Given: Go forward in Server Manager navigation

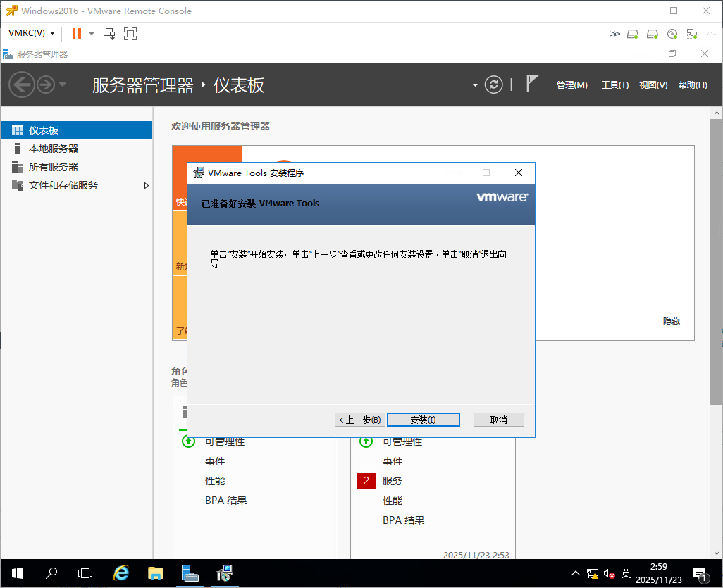Looking at the screenshot, I should click(x=46, y=85).
